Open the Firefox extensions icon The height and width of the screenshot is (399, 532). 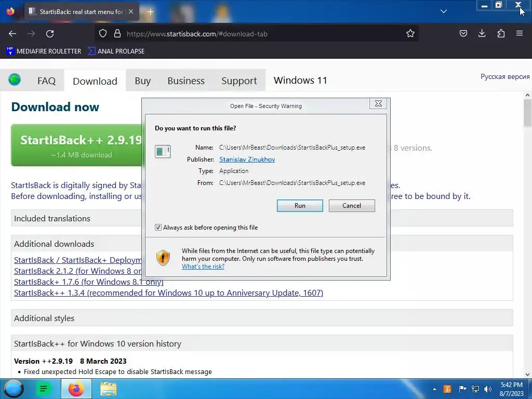(501, 34)
